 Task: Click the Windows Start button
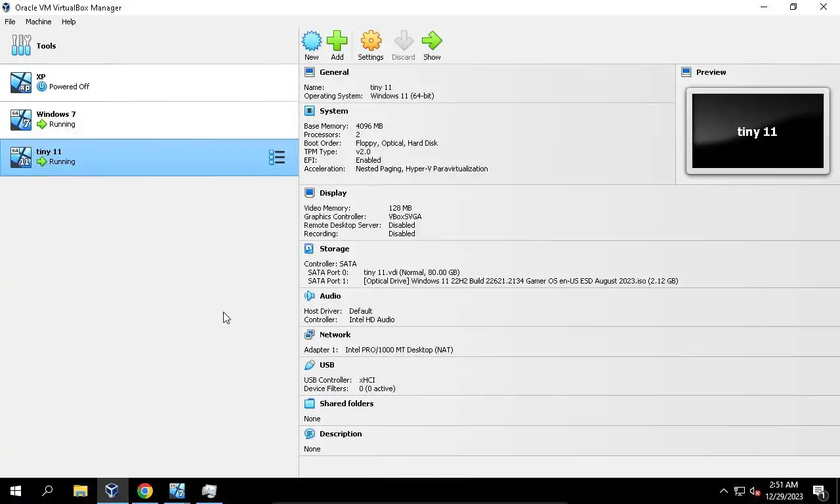[x=16, y=491]
